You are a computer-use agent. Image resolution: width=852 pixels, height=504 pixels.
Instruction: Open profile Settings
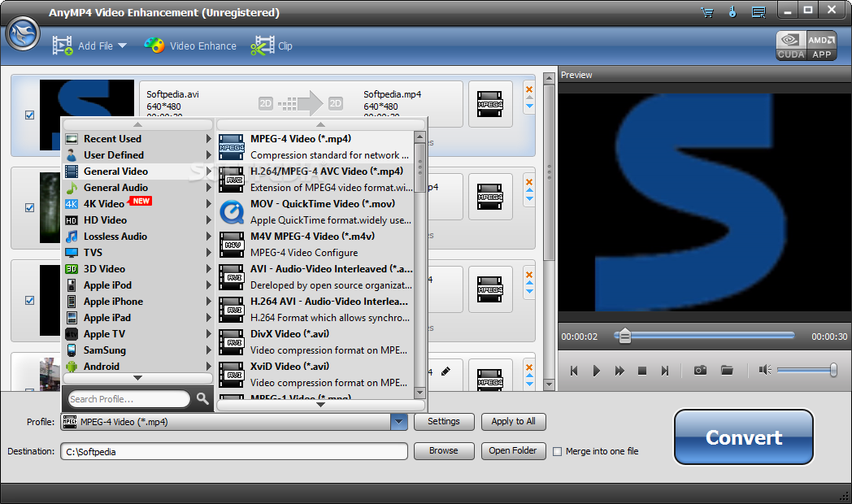click(x=444, y=421)
